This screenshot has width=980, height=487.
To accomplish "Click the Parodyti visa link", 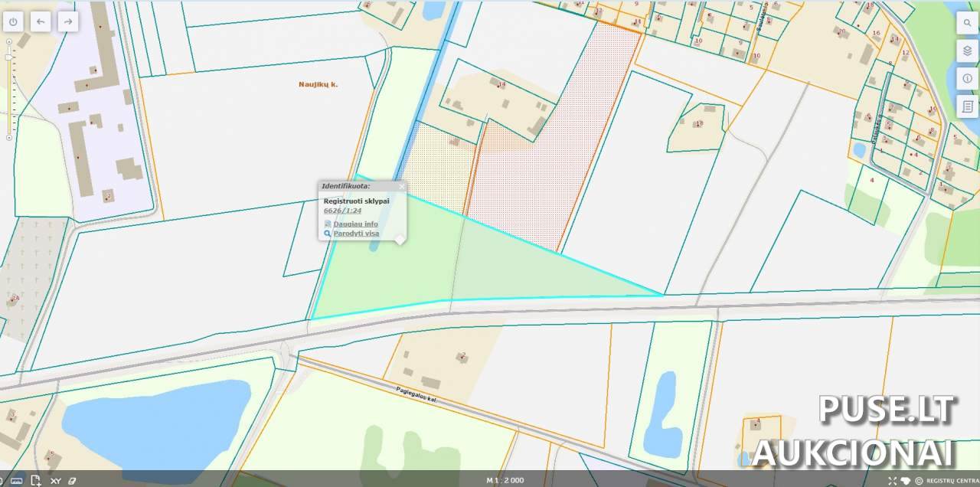I will click(356, 234).
